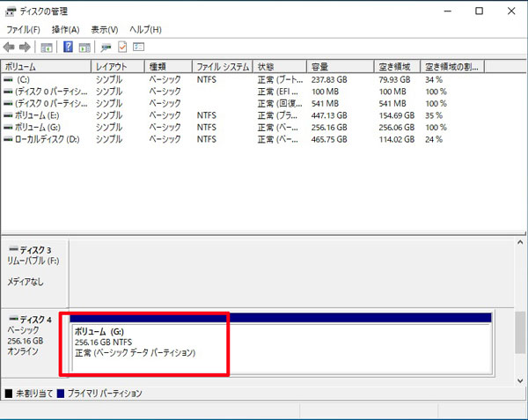
Task: Open the ヘルプ(H) menu
Action: tap(146, 29)
